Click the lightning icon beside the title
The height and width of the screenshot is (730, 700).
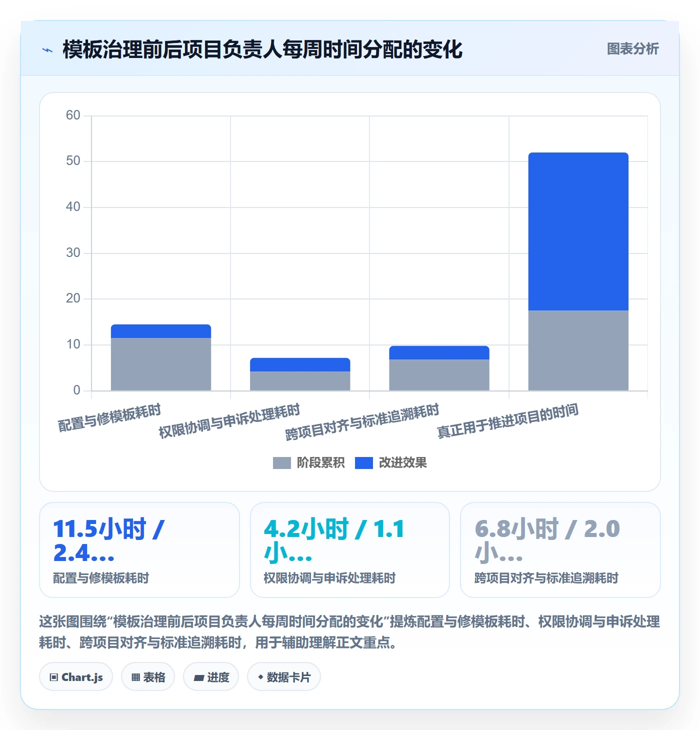click(47, 50)
